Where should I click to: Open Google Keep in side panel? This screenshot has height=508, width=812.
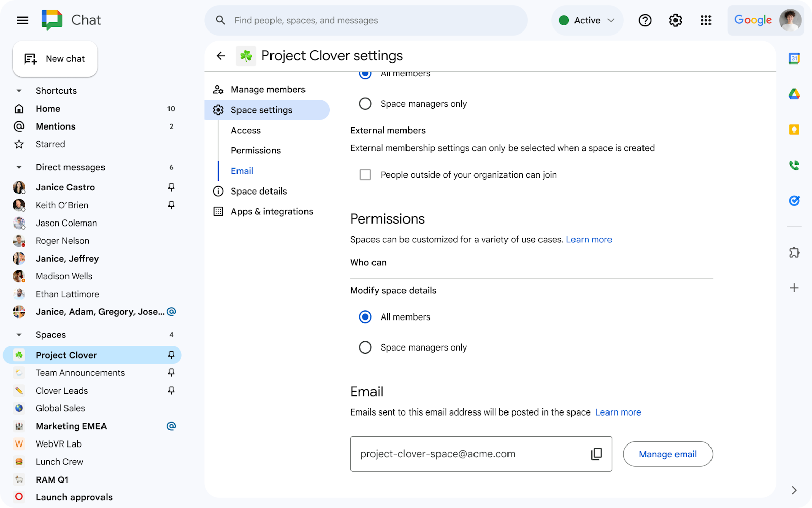(x=794, y=130)
